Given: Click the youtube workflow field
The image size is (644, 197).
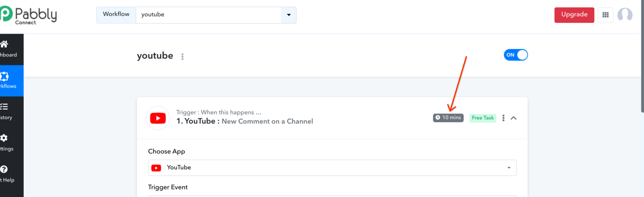Looking at the screenshot, I should (x=208, y=15).
